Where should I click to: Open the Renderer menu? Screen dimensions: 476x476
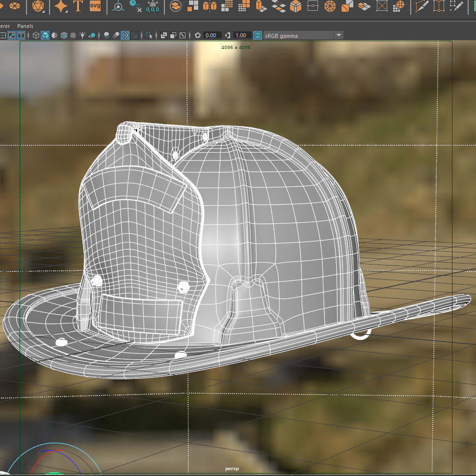click(5, 26)
